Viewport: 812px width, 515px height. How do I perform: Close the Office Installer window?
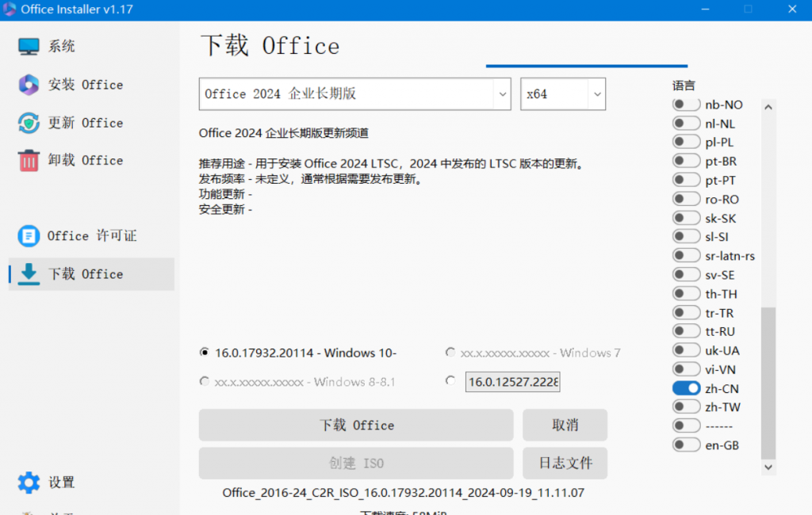tap(792, 10)
